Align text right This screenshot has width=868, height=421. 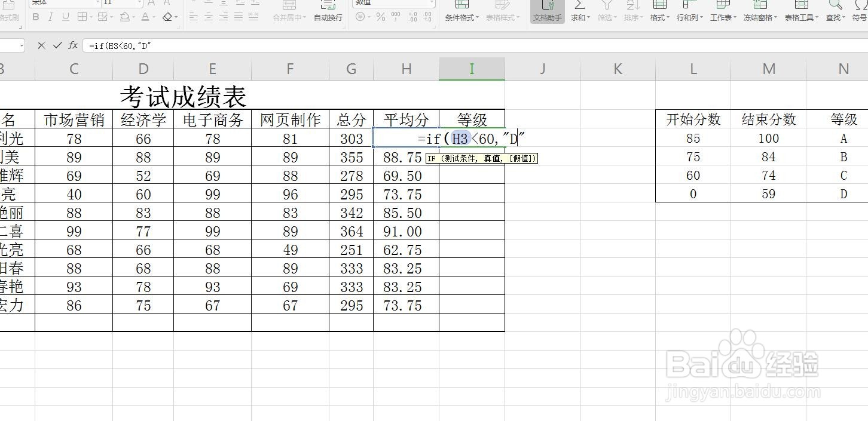(223, 17)
